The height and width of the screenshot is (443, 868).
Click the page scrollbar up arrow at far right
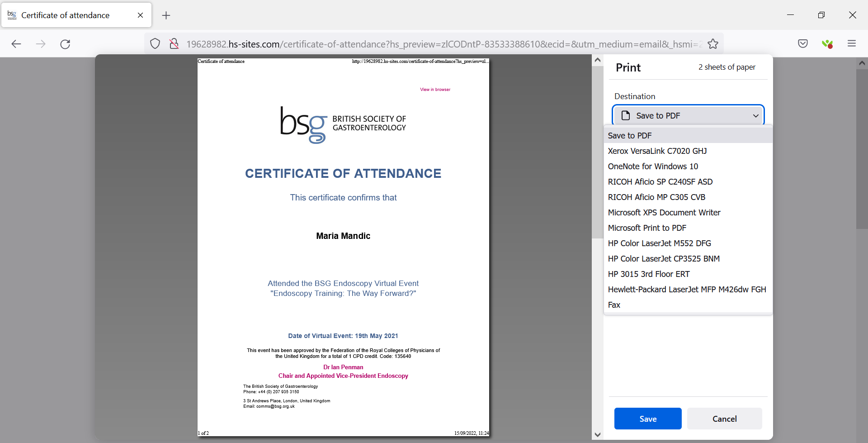(862, 63)
